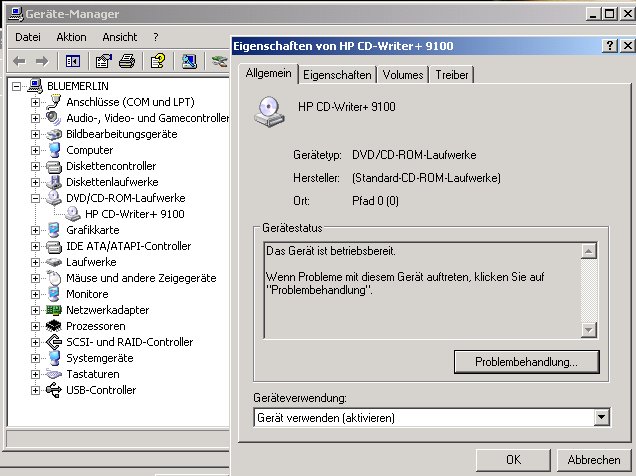Click the Forward arrow toolbar icon
The width and height of the screenshot is (636, 476).
tap(42, 62)
